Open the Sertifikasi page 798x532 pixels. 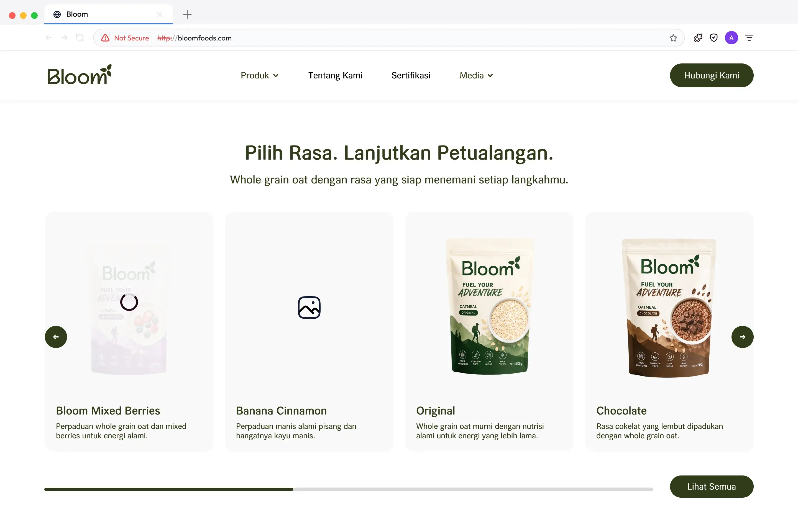pyautogui.click(x=411, y=75)
